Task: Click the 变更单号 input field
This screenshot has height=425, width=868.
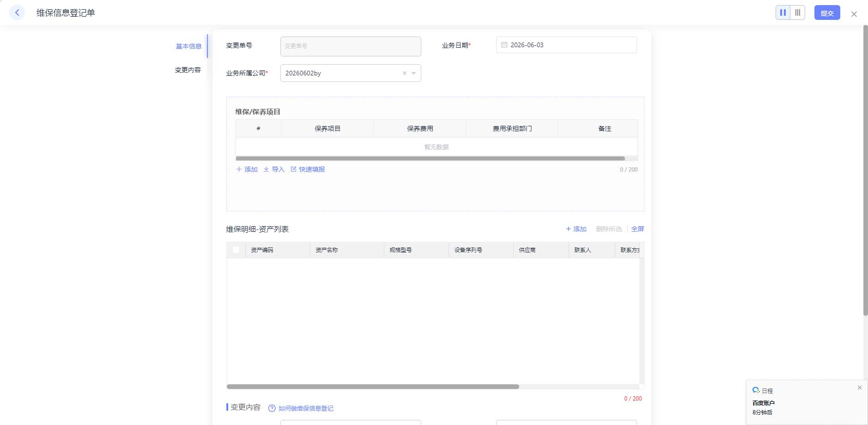Action: pyautogui.click(x=351, y=46)
